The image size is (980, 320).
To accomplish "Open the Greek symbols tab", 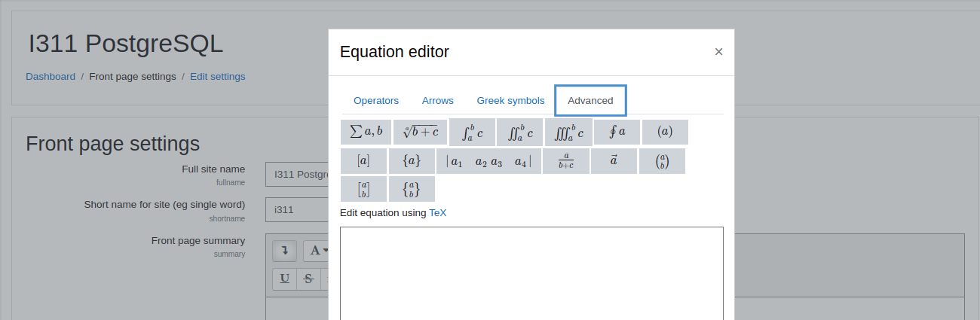I will (510, 100).
